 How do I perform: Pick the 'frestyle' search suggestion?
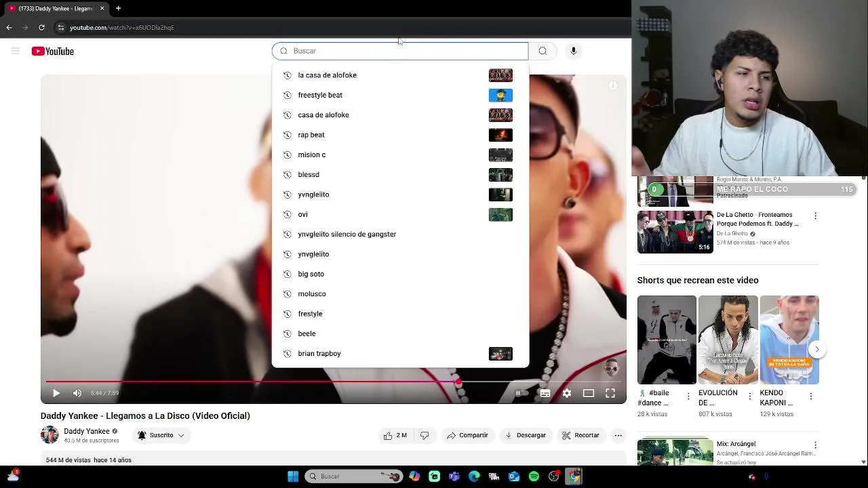[x=400, y=314]
